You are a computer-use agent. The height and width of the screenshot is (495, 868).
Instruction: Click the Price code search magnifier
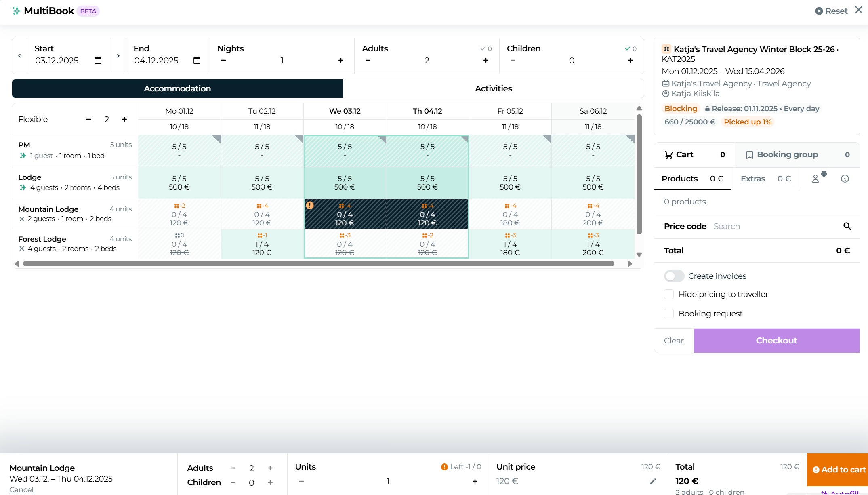tap(847, 226)
